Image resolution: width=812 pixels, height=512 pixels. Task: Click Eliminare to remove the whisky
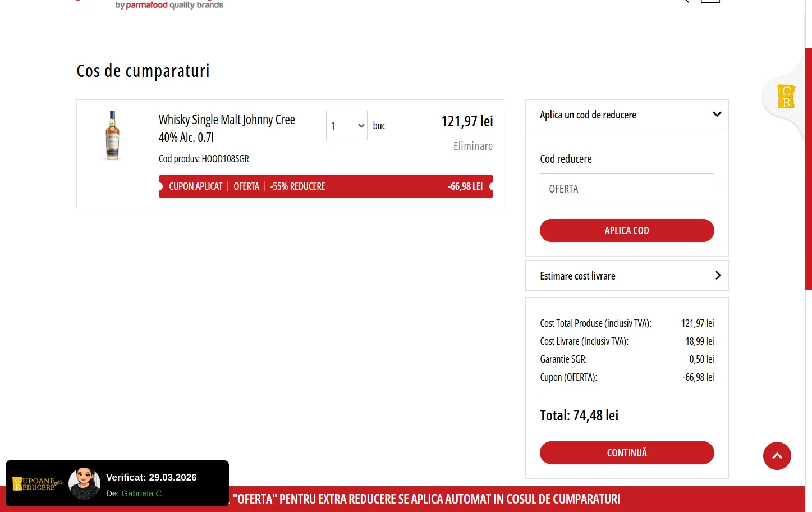pos(472,146)
